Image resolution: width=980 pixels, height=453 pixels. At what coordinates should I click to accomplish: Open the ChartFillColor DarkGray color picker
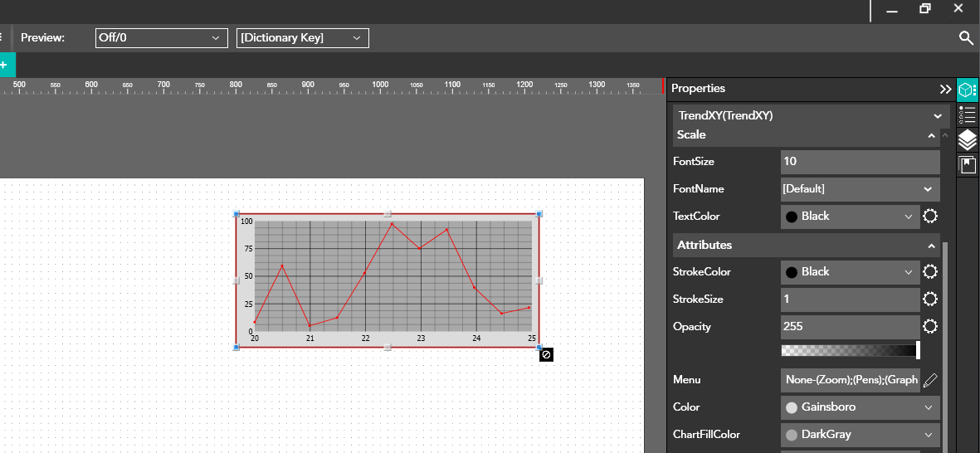pos(860,435)
